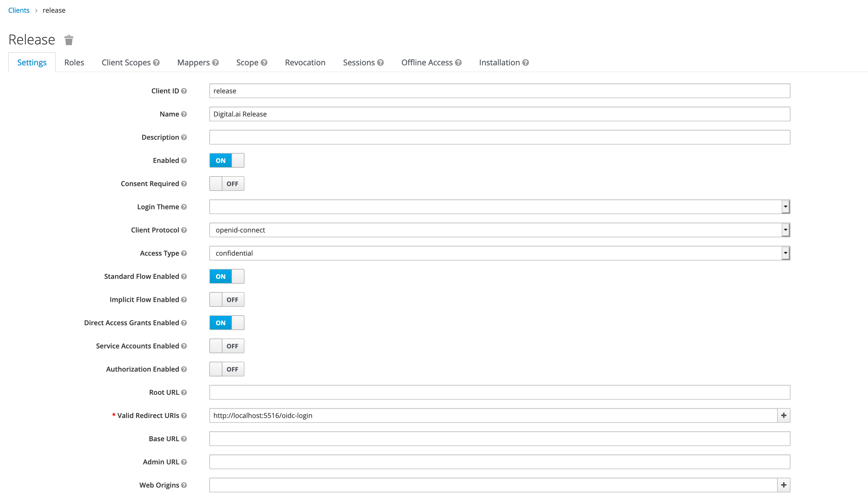Image resolution: width=868 pixels, height=500 pixels.
Task: Open the Client Scopes tab
Action: point(130,62)
